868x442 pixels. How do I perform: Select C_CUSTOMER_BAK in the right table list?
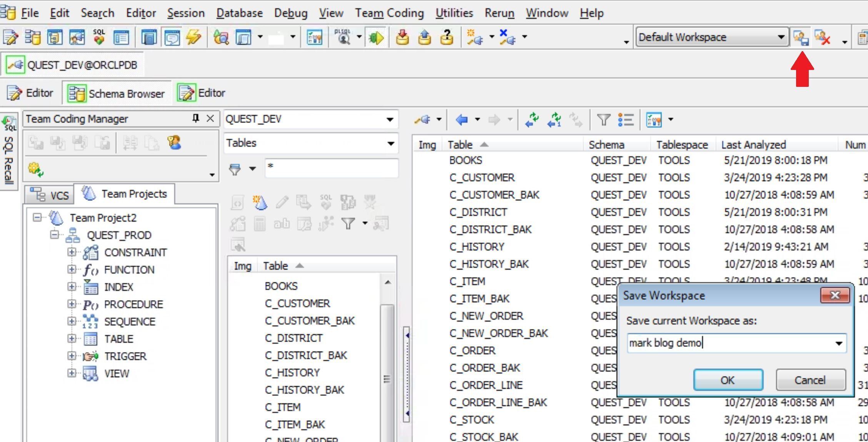pyautogui.click(x=494, y=195)
